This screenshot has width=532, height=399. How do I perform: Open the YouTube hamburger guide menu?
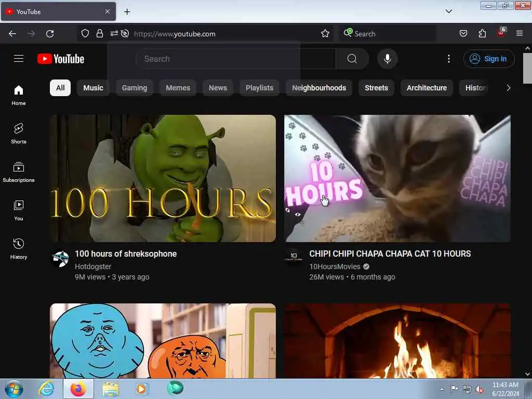19,59
